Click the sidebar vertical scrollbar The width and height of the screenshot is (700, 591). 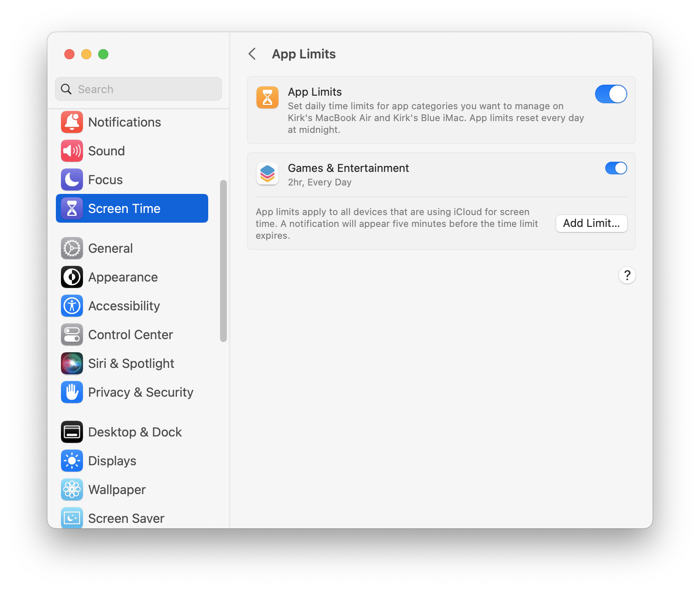[223, 261]
